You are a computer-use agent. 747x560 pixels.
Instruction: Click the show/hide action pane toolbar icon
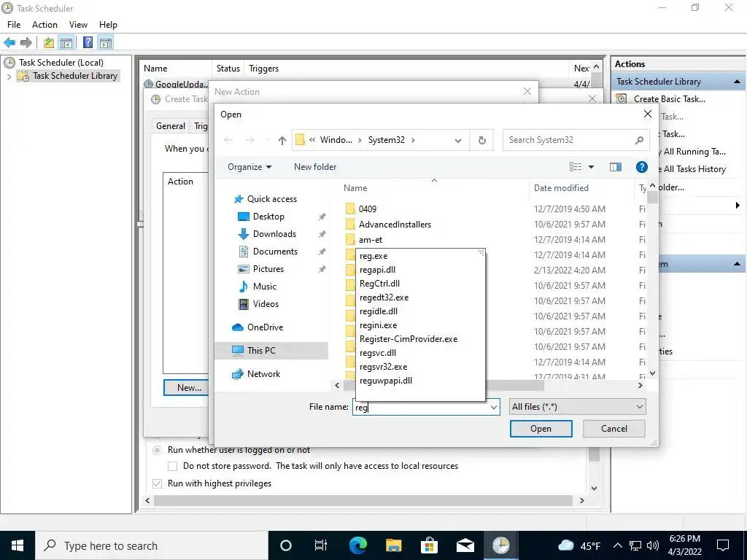pyautogui.click(x=106, y=43)
